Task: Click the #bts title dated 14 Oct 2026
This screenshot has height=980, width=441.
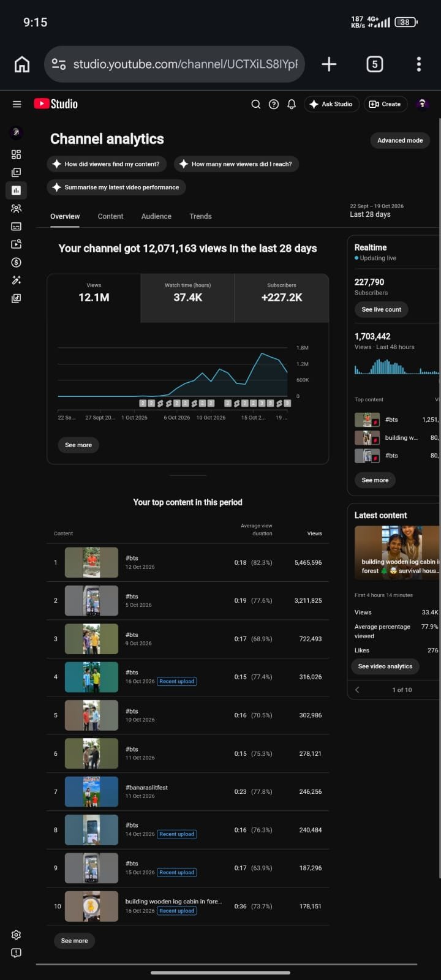Action: [132, 825]
